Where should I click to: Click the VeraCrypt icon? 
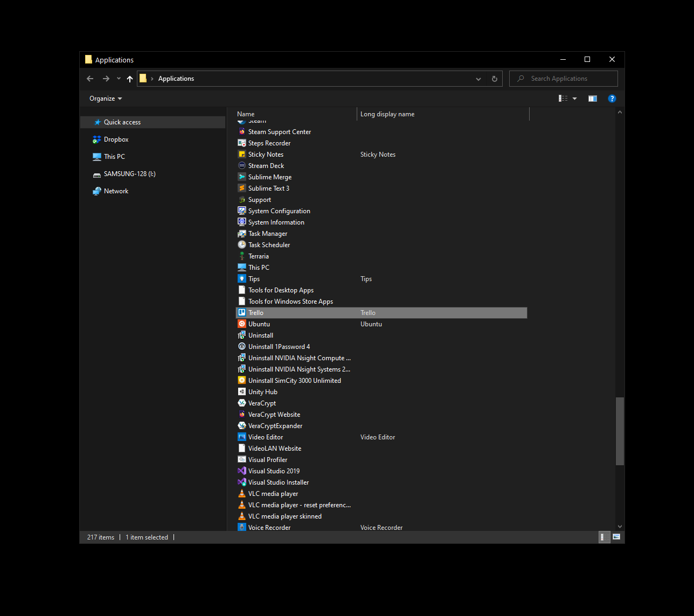242,403
